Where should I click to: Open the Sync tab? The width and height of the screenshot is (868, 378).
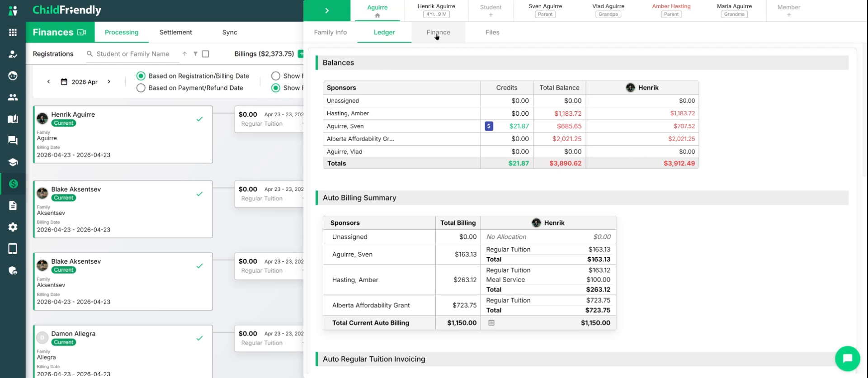click(230, 32)
